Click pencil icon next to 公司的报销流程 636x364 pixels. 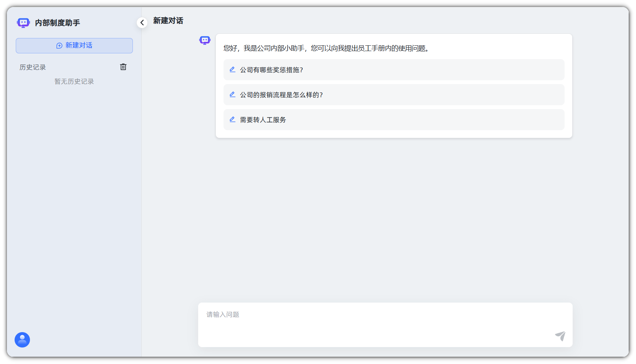pyautogui.click(x=232, y=94)
